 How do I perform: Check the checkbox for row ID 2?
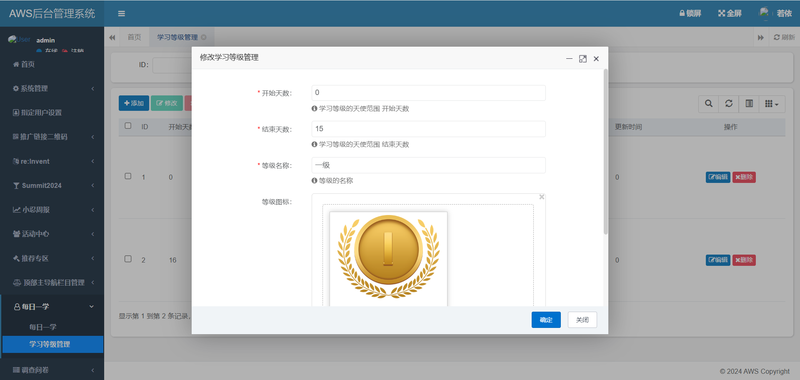(x=128, y=259)
